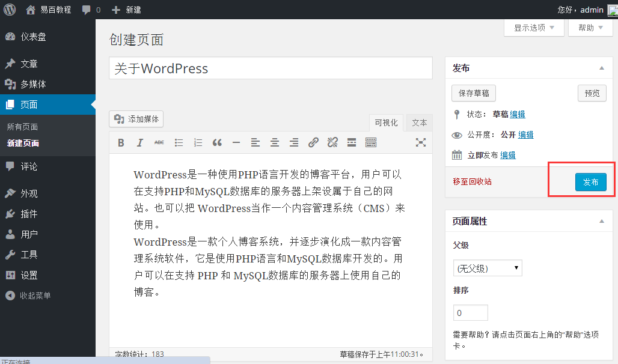The image size is (618, 364).
Task: Click 移至回收站 link
Action: click(472, 181)
